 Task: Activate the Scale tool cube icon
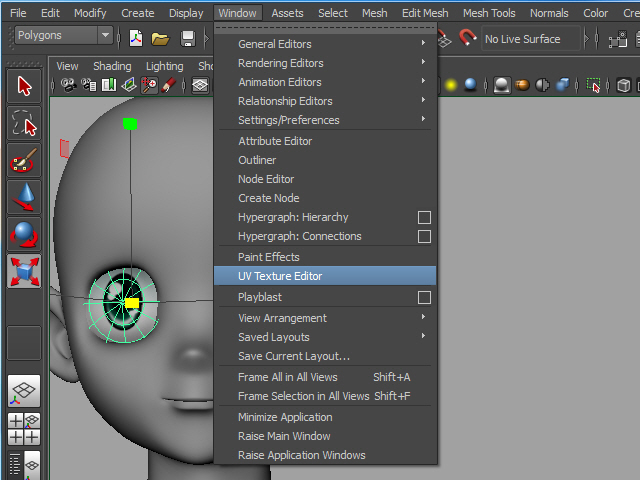point(24,271)
